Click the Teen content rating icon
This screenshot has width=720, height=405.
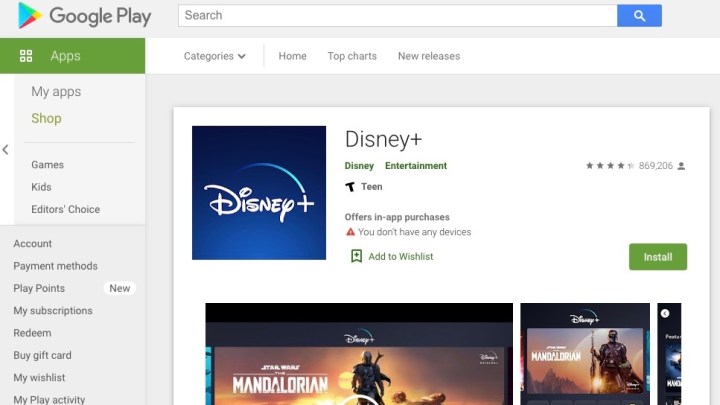click(350, 187)
